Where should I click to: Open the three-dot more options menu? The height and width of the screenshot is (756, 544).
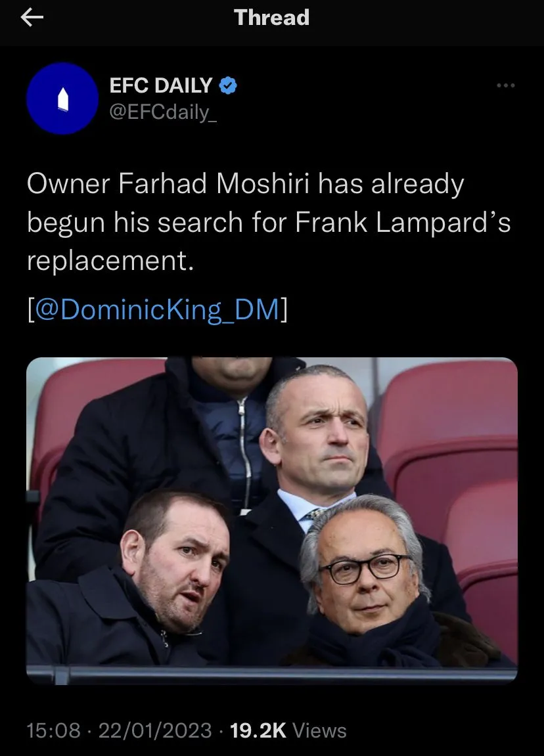(x=505, y=85)
